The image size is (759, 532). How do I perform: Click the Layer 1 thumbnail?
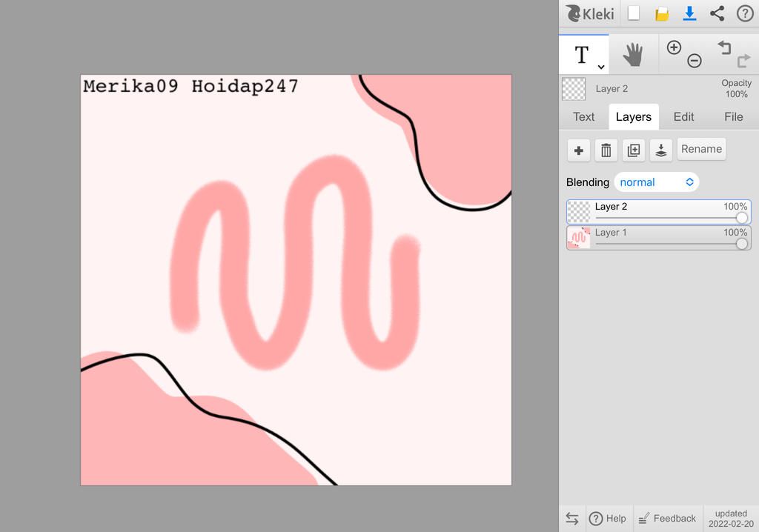(x=578, y=238)
